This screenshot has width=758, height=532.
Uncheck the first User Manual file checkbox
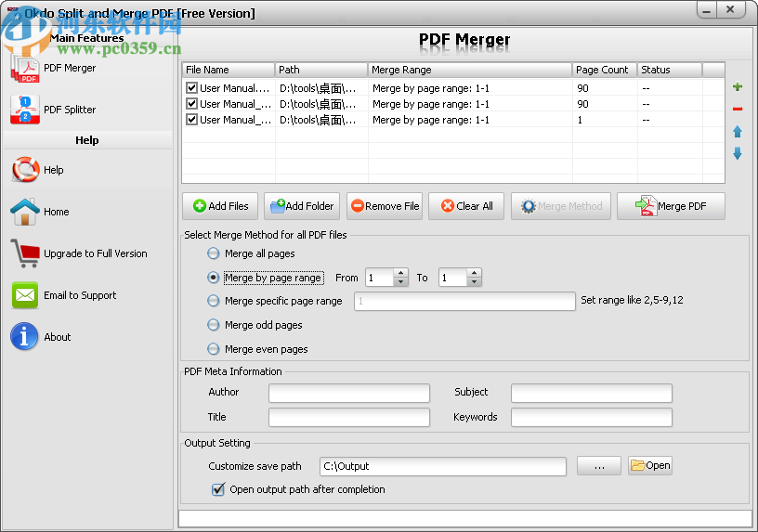(x=192, y=88)
